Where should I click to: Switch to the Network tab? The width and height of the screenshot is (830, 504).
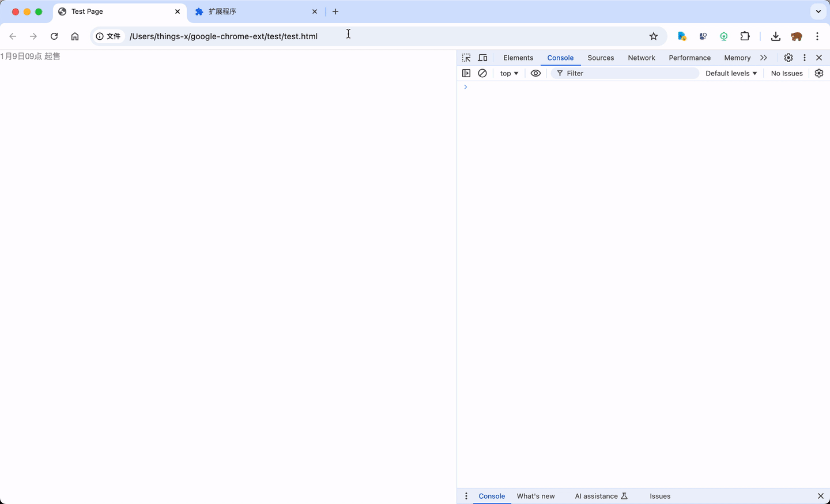pos(642,58)
